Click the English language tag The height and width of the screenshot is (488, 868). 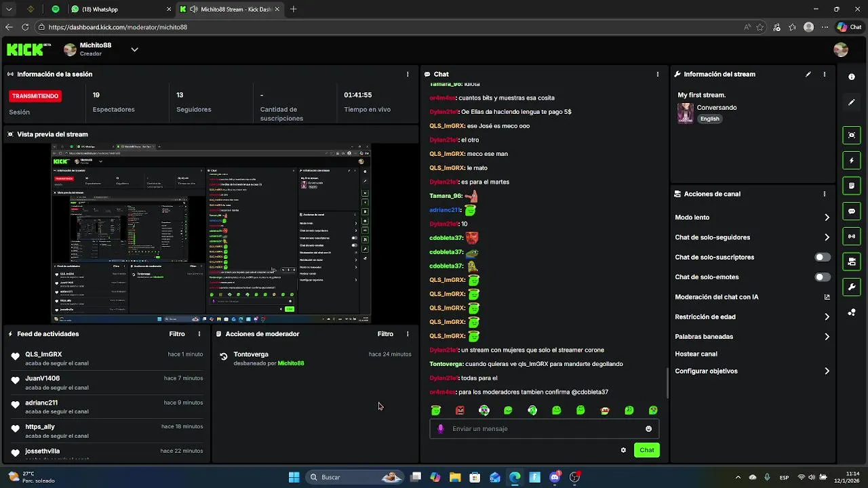click(x=709, y=119)
